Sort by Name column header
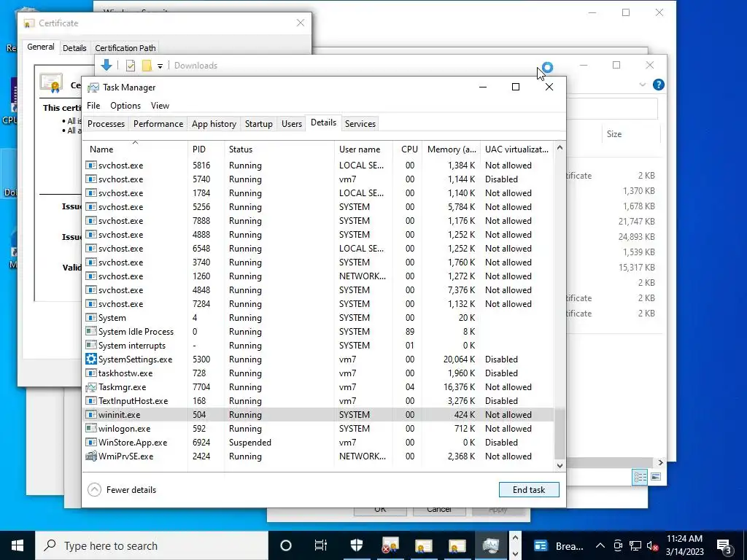The height and width of the screenshot is (560, 747). click(x=135, y=149)
